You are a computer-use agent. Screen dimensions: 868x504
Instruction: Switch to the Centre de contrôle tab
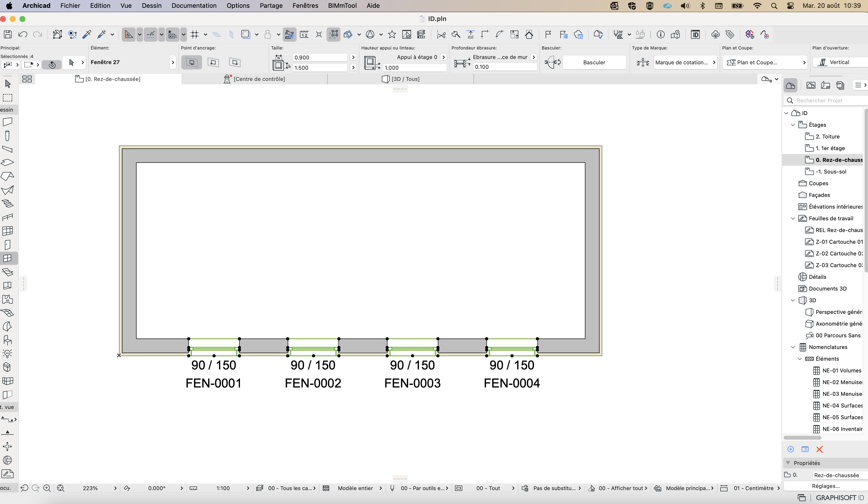pyautogui.click(x=255, y=79)
